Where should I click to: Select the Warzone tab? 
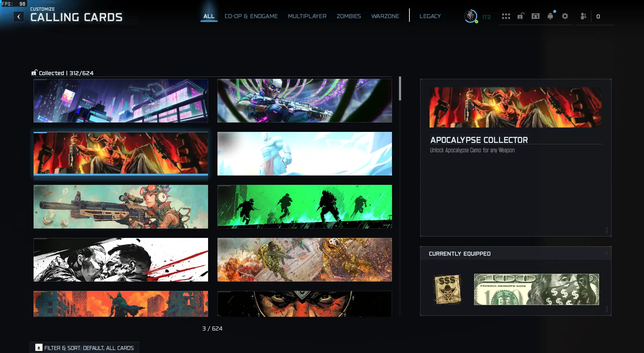[385, 16]
